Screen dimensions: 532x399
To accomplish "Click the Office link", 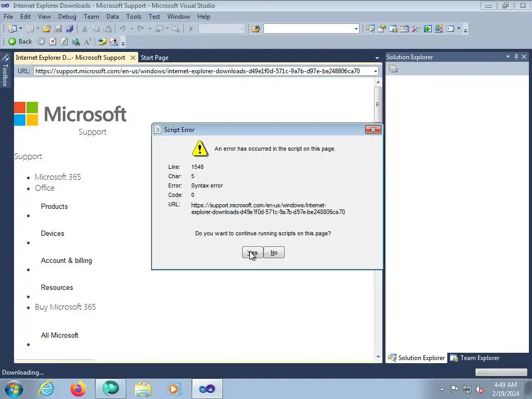I will pos(45,188).
